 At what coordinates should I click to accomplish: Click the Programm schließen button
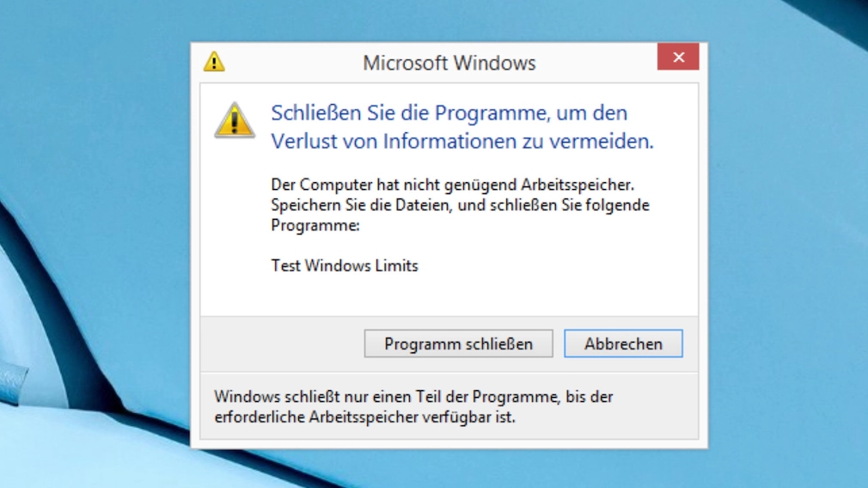pyautogui.click(x=458, y=344)
